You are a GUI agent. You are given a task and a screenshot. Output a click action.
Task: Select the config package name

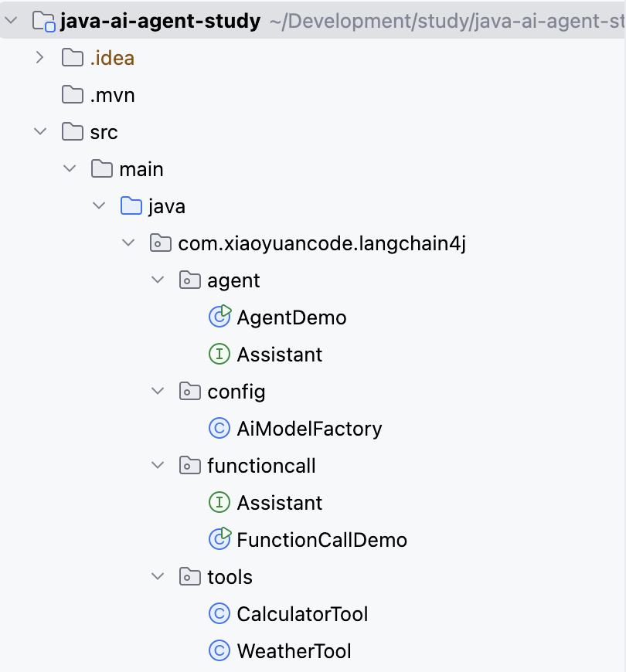pos(236,392)
